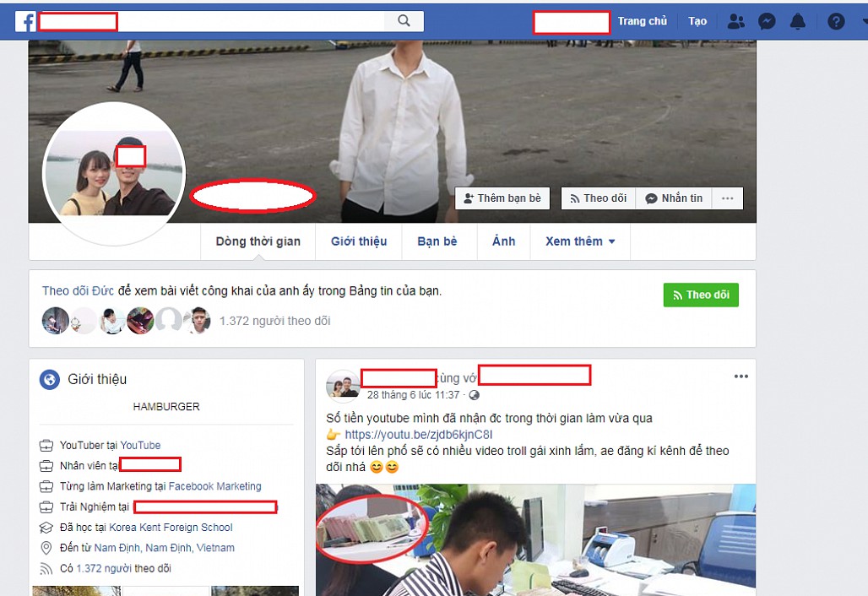Select the Ảnh tab
This screenshot has height=596, width=868.
504,241
